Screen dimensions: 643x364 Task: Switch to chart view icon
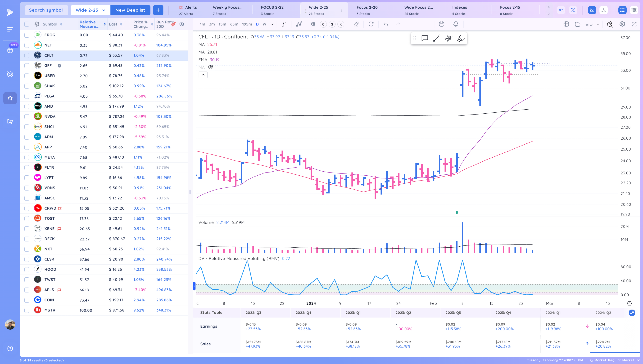click(x=592, y=10)
